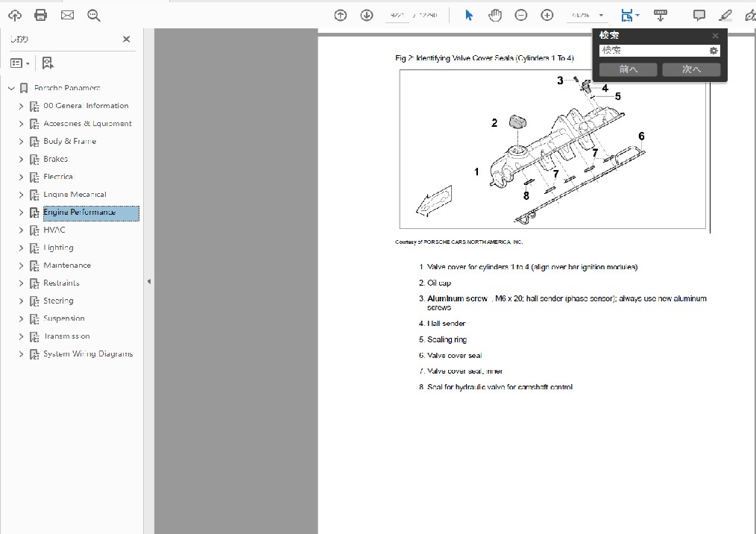The height and width of the screenshot is (534, 756).
Task: Add a comment with speech bubble icon
Action: (699, 15)
